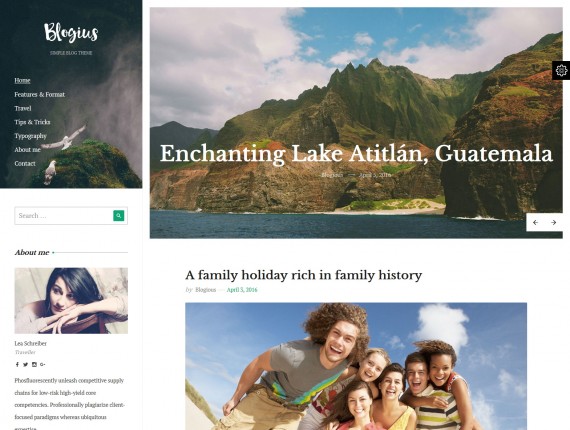Go to the previous slide arrow
570x430 pixels.
535,222
